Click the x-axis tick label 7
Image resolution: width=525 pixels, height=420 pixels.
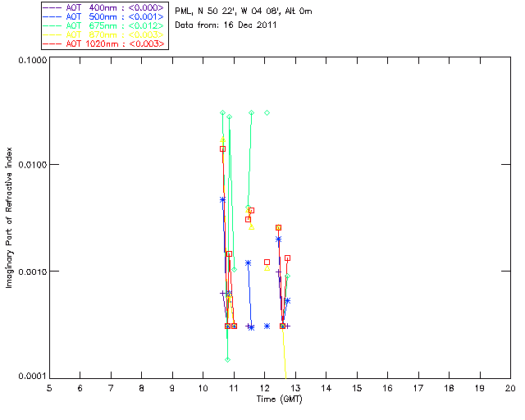click(111, 388)
